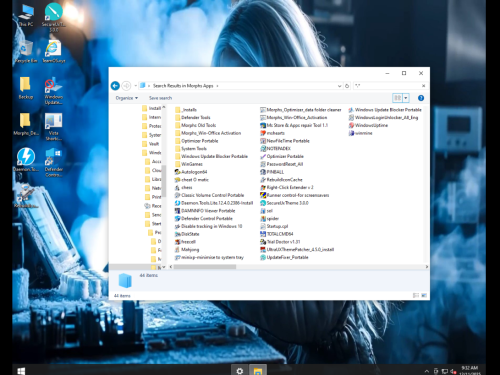Select the Trial Doctor v1.31 item

coord(280,242)
